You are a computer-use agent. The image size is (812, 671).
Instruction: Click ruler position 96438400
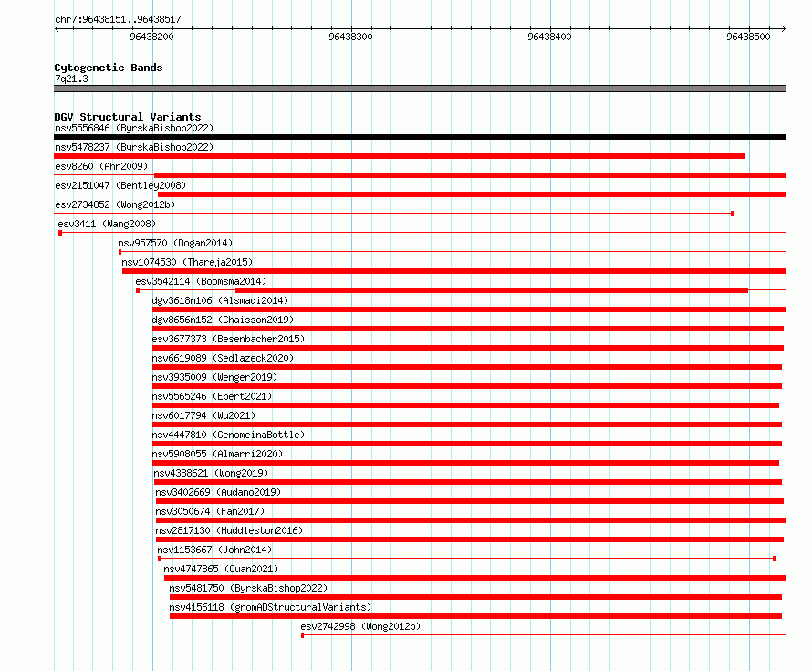(549, 37)
